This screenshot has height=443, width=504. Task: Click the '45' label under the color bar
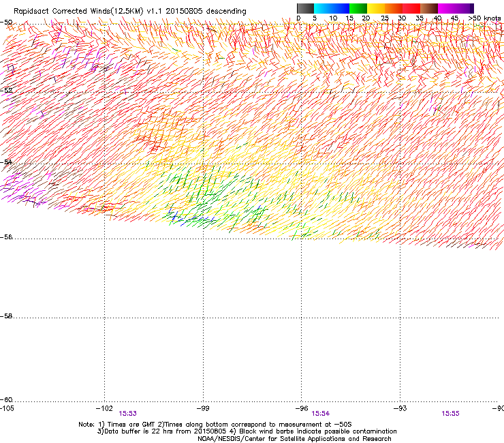pyautogui.click(x=454, y=18)
